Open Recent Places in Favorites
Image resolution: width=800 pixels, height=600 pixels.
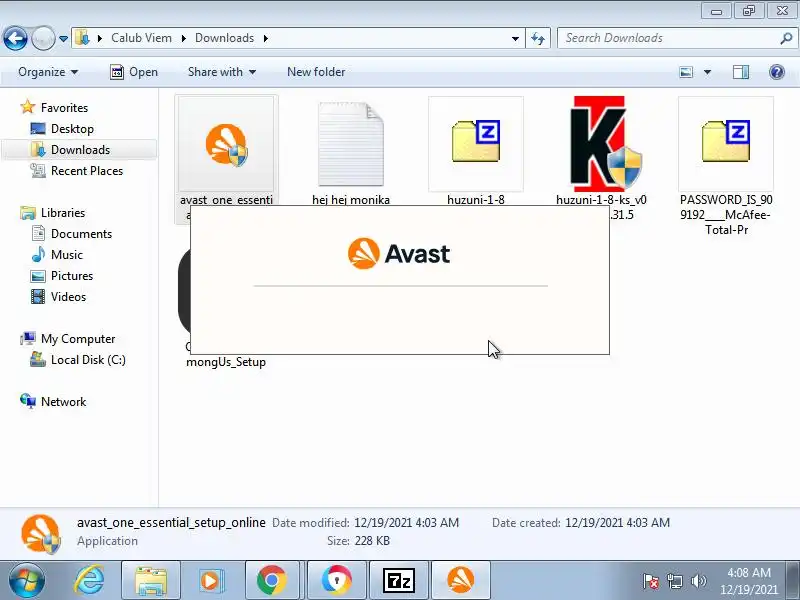click(77, 170)
